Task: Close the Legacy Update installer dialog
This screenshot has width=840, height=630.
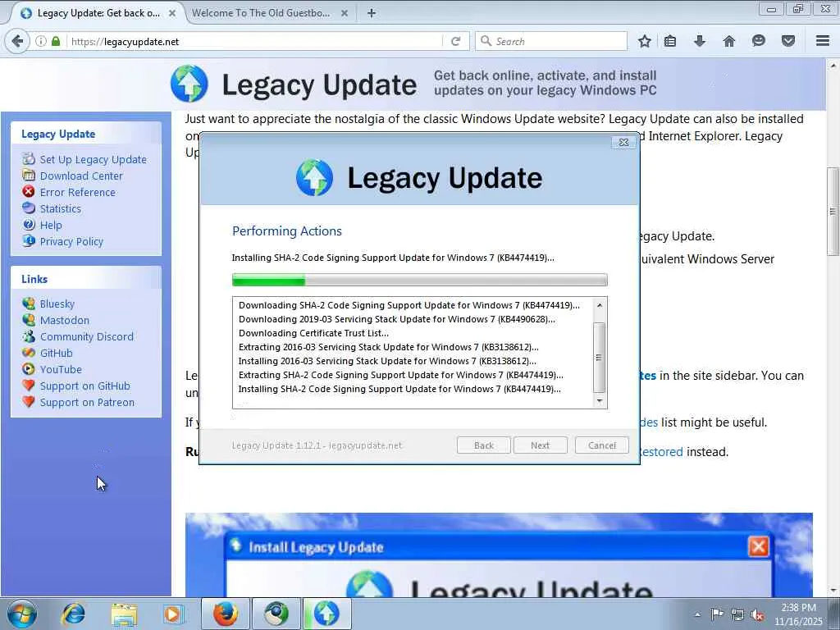Action: [623, 143]
